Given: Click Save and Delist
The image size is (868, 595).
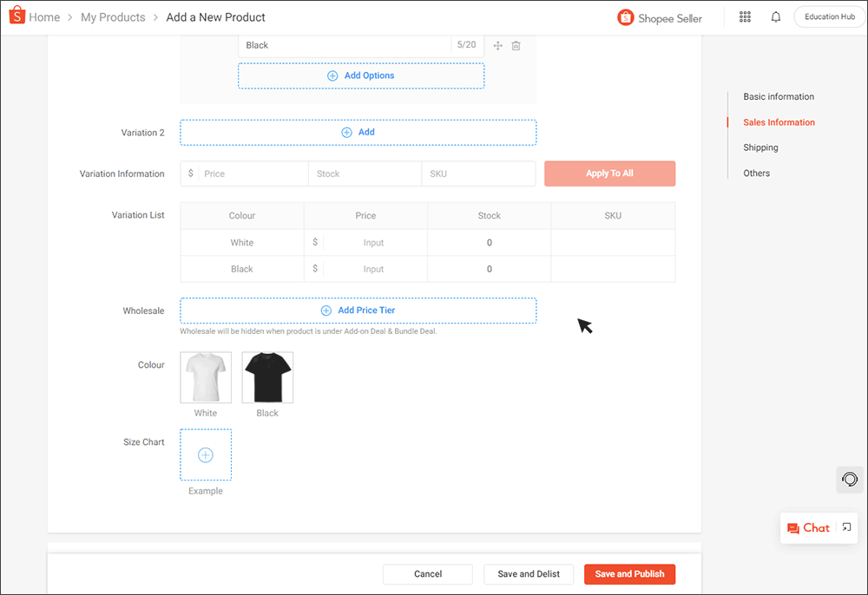Looking at the screenshot, I should point(529,574).
